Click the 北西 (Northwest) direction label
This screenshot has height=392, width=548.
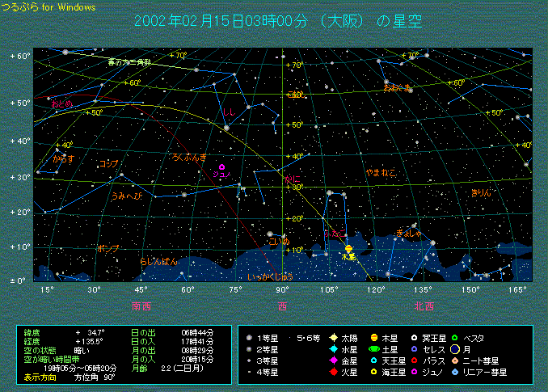(424, 306)
